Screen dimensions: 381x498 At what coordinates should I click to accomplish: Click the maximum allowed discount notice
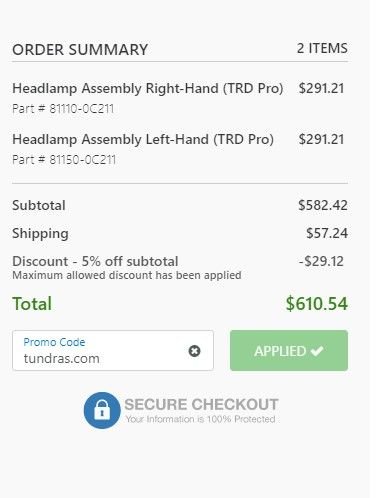[127, 275]
